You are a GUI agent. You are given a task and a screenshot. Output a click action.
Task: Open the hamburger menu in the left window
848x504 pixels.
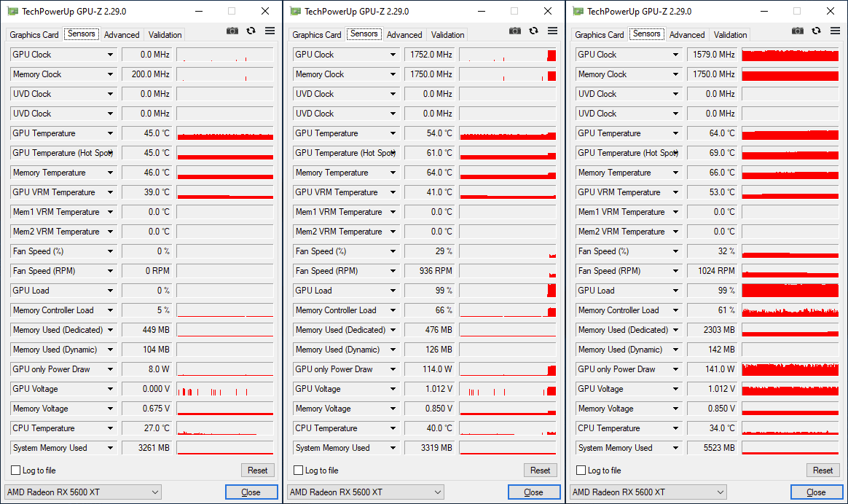pos(270,31)
